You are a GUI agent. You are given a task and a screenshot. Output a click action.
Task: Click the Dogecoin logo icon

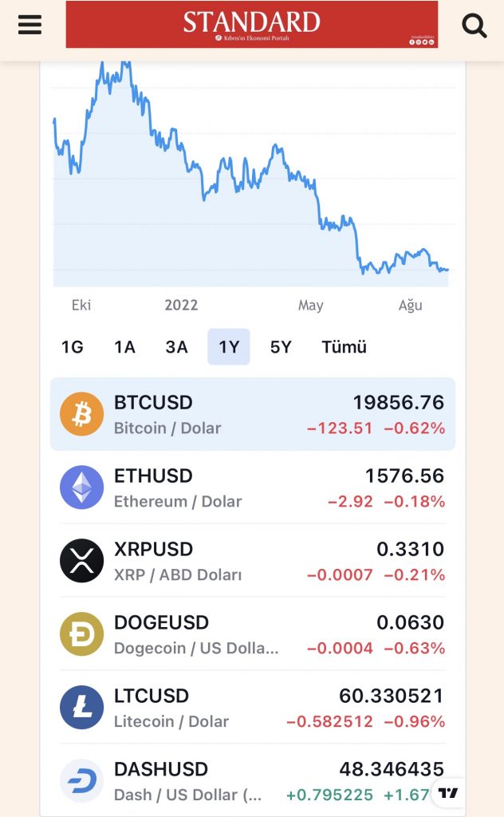pyautogui.click(x=82, y=634)
